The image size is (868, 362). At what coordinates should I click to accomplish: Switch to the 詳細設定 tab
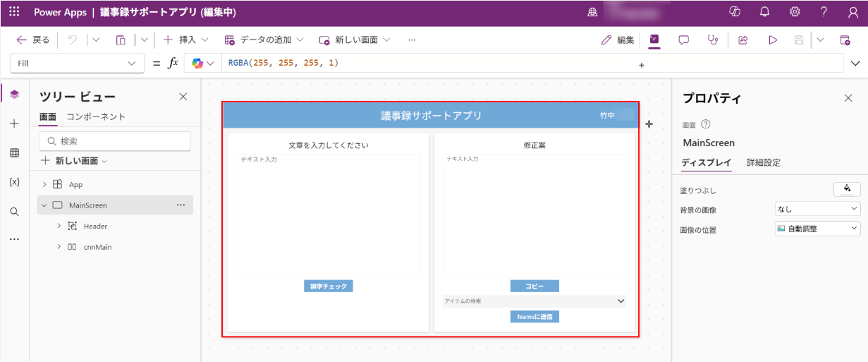click(x=764, y=163)
